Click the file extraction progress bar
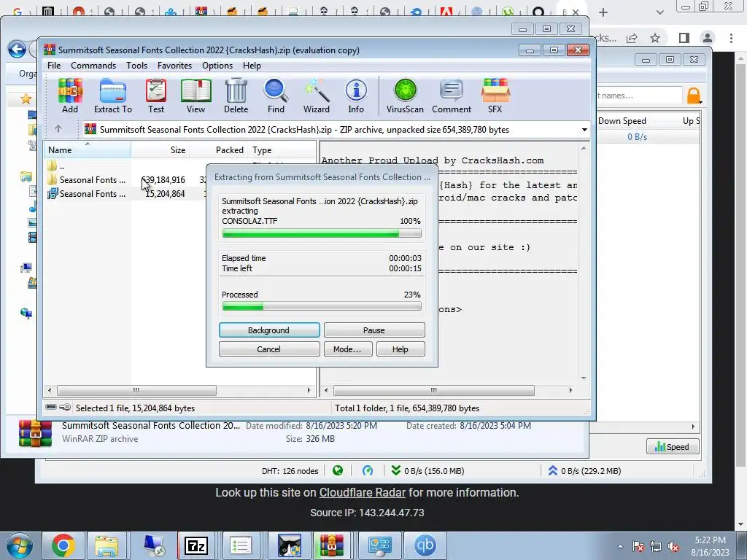Viewport: 747px width, 560px height. (x=322, y=233)
